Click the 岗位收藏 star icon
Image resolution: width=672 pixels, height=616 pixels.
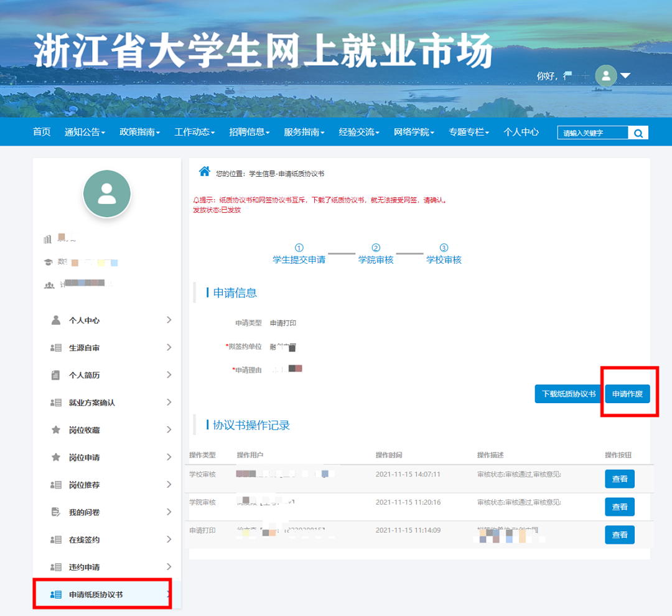[x=56, y=430]
